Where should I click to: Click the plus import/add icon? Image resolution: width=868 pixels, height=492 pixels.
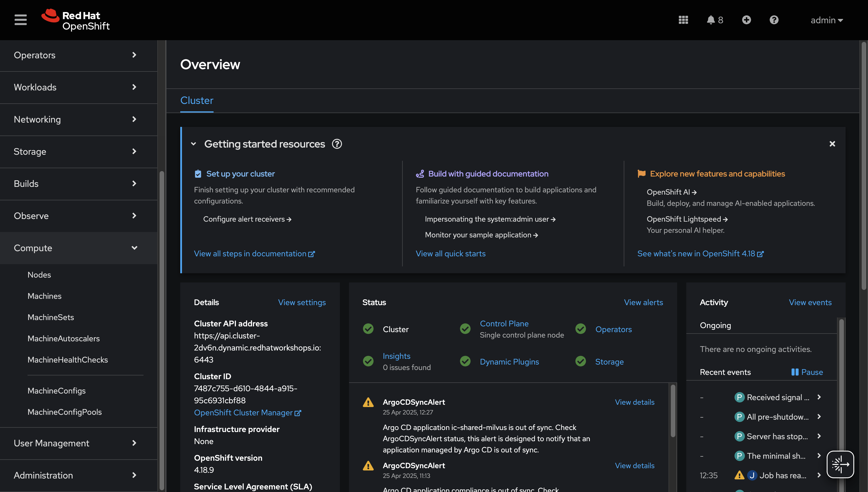pyautogui.click(x=746, y=20)
